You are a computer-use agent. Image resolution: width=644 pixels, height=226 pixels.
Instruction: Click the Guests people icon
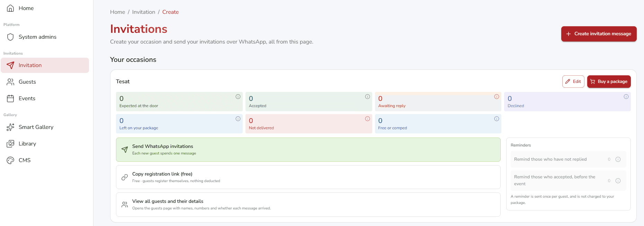10,82
